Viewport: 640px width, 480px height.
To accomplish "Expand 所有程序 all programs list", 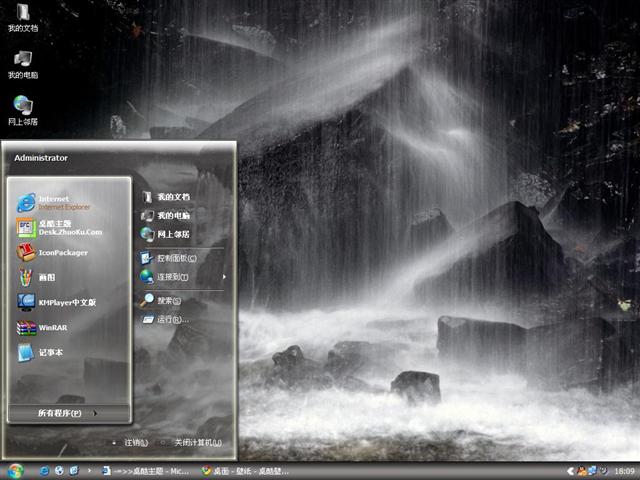I will (x=66, y=413).
